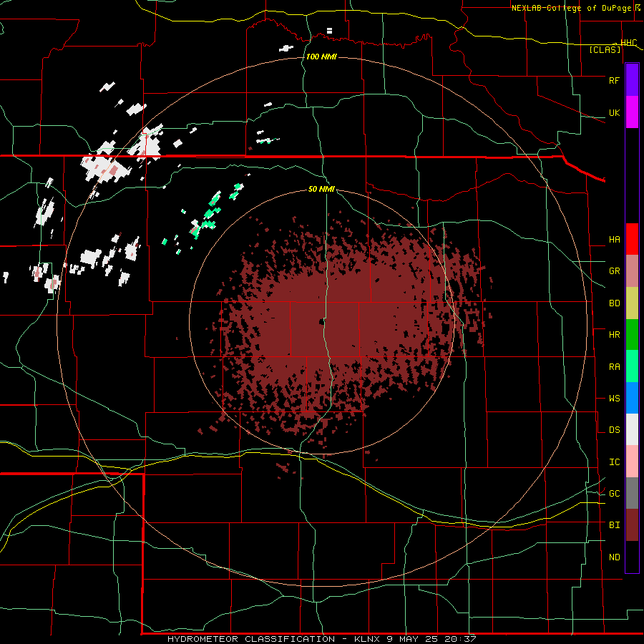644x644 pixels.
Task: Click the RF legend label
Action: 614,80
